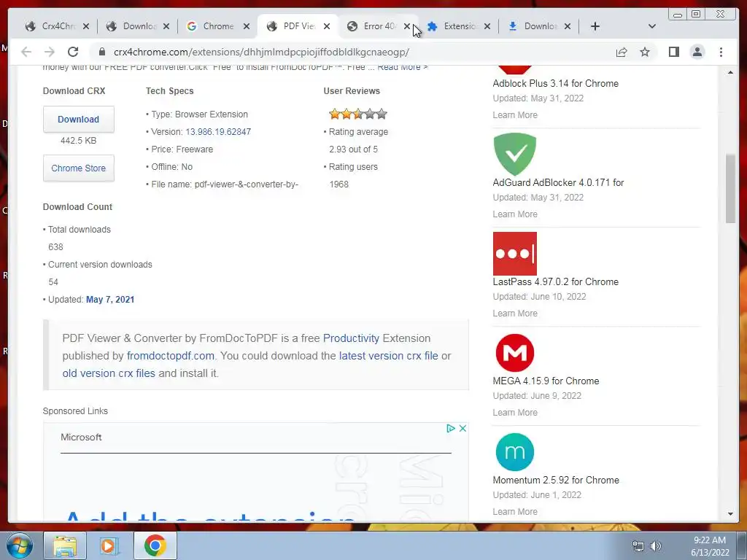Screen dimensions: 747x560
Task: Expand the tab search chevron
Action: click(x=652, y=26)
